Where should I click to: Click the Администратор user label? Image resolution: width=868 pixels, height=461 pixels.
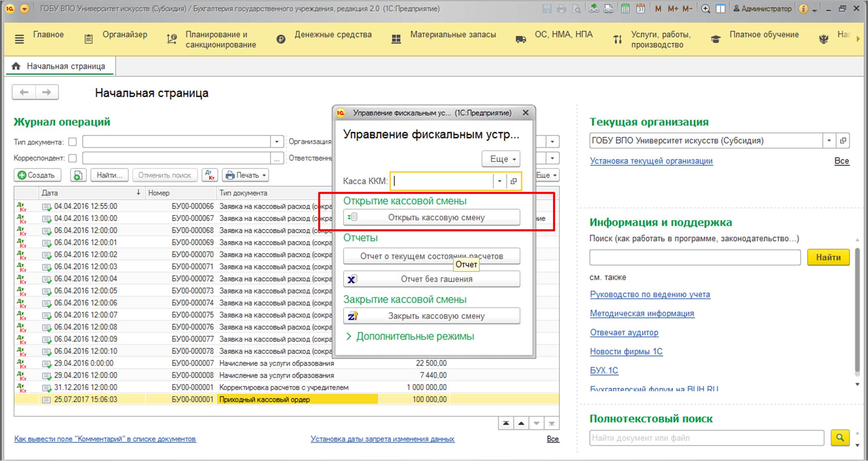tap(762, 9)
